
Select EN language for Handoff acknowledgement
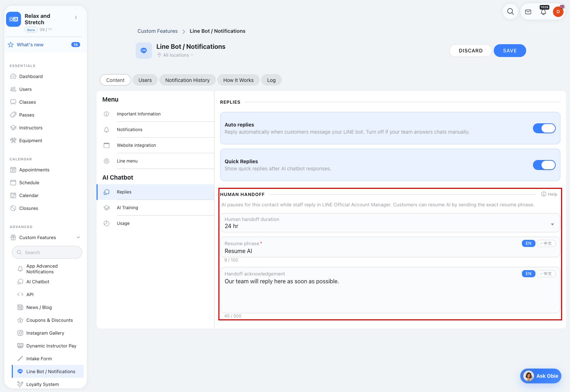[x=528, y=274]
